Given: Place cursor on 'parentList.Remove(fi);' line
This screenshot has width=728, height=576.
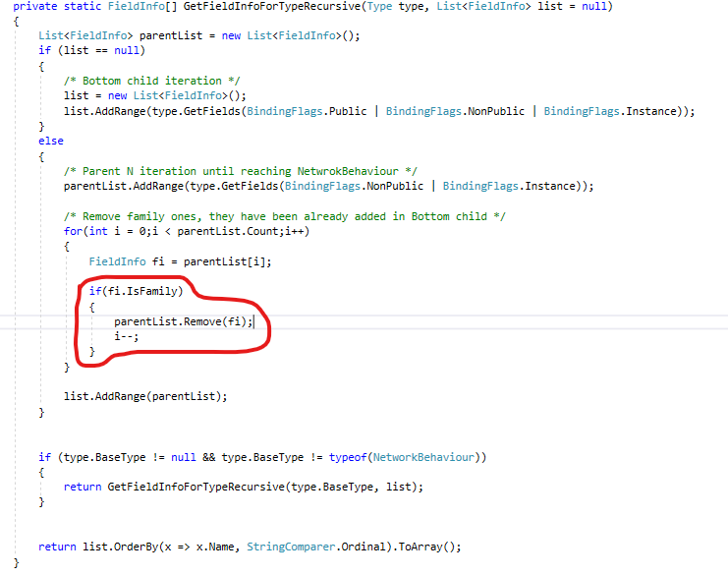Looking at the screenshot, I should click(184, 321).
